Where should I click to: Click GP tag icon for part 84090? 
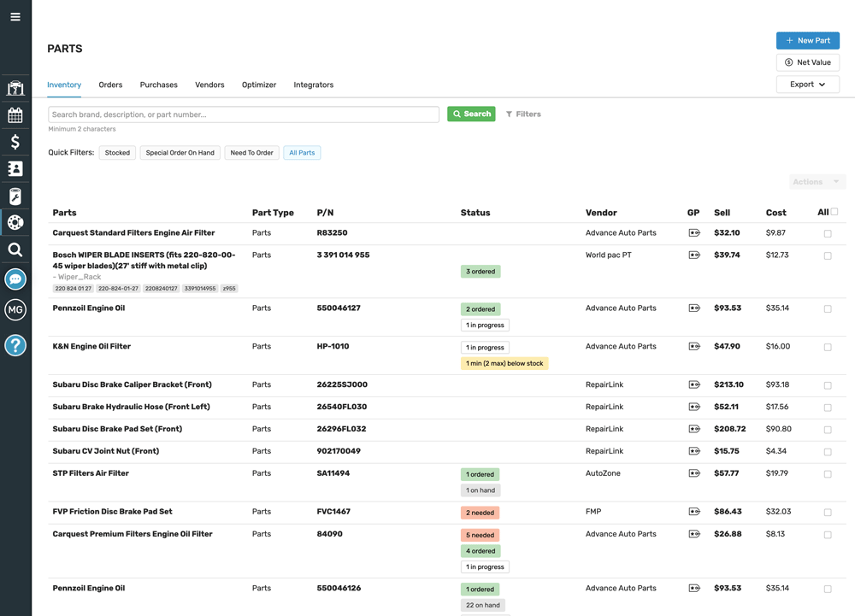click(694, 534)
